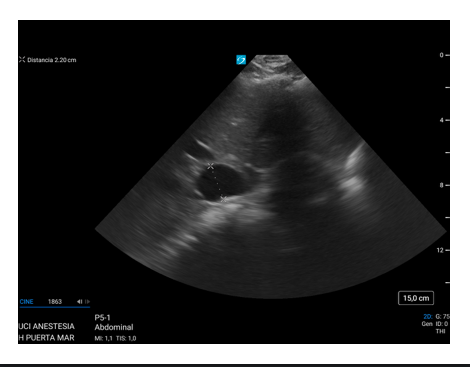Step back one cine frame
The height and width of the screenshot is (367, 470).
pyautogui.click(x=79, y=302)
